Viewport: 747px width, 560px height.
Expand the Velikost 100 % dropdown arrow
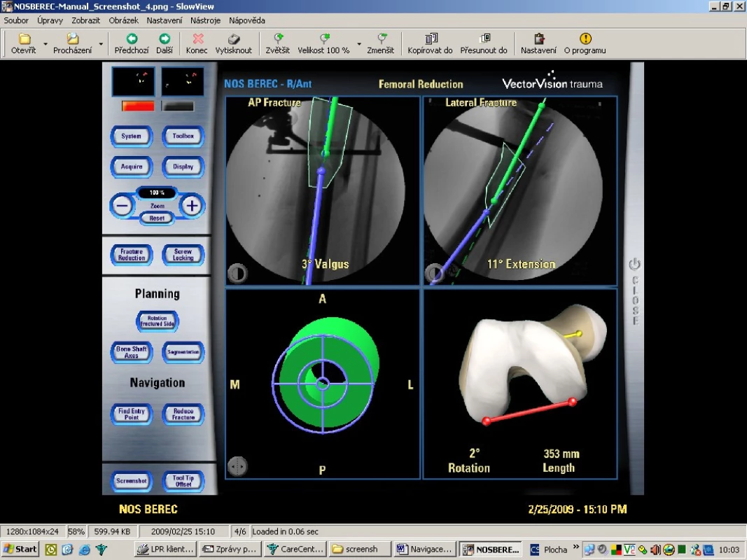coord(359,44)
